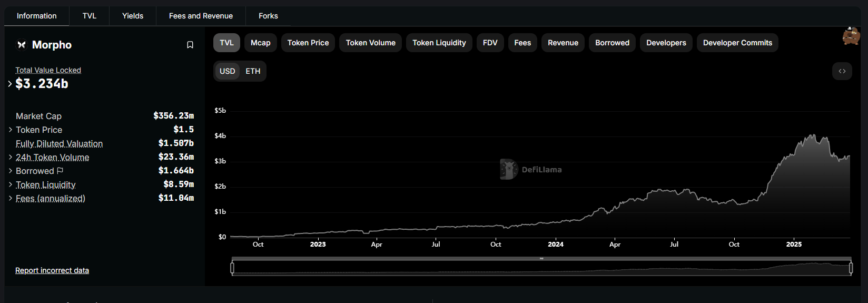Screen dimensions: 868x303
Task: Click the Market Cap label
Action: (x=38, y=116)
